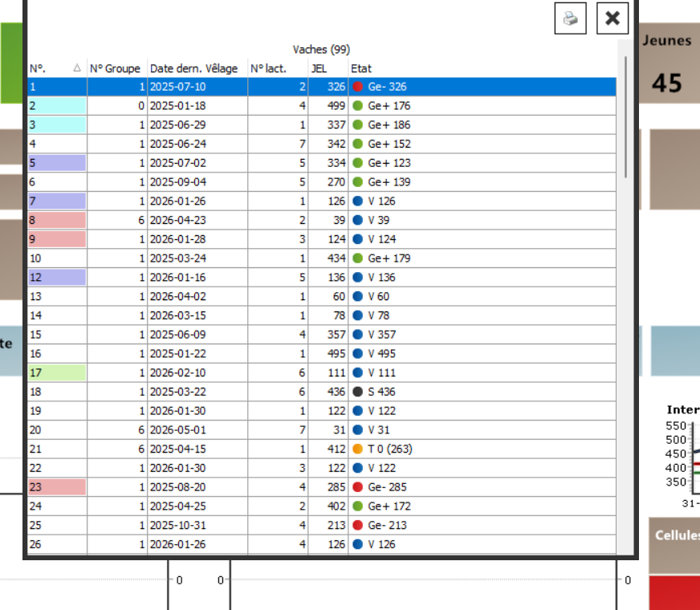Click green status dot of Ge+ 152
The width and height of the screenshot is (700, 610).
tap(357, 144)
